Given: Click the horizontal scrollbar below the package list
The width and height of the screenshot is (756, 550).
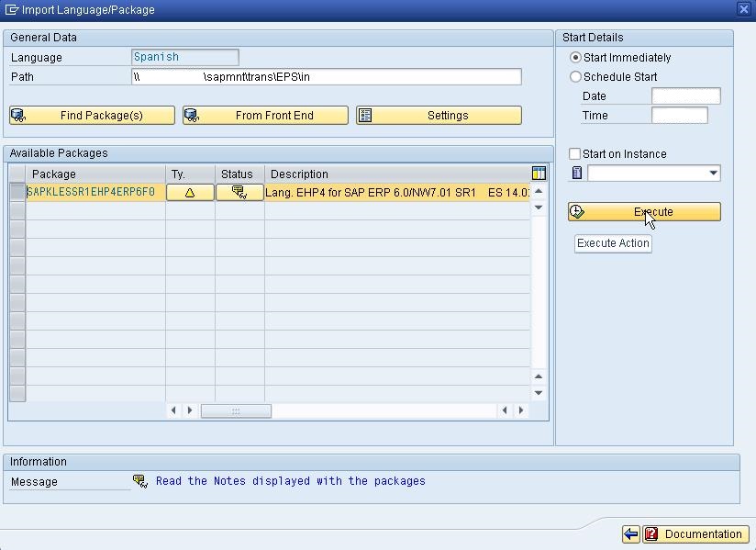Looking at the screenshot, I should pos(236,410).
